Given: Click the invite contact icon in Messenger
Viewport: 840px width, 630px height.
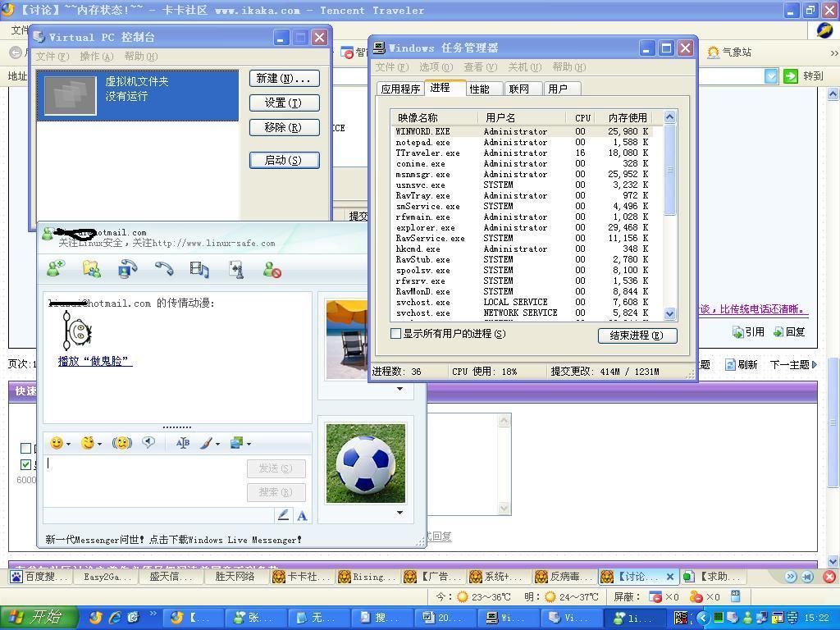Looking at the screenshot, I should click(56, 269).
